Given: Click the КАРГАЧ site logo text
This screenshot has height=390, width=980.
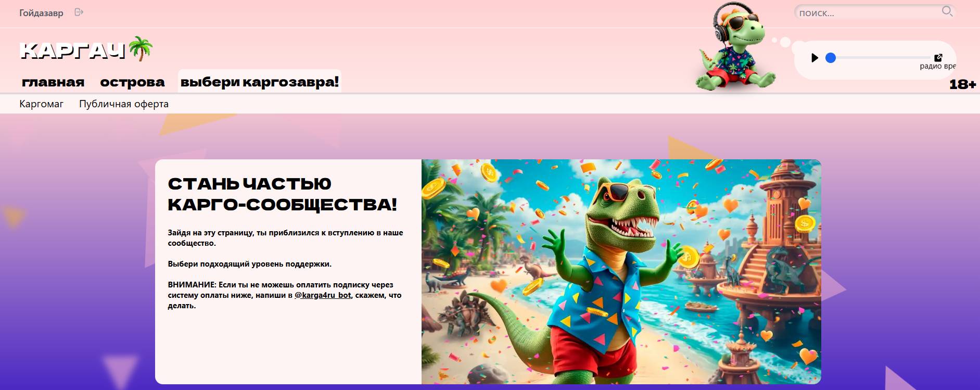Looking at the screenshot, I should pyautogui.click(x=72, y=51).
